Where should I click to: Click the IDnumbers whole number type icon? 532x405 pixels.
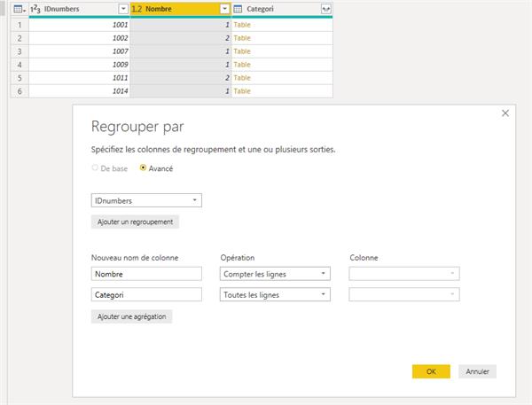pyautogui.click(x=36, y=8)
